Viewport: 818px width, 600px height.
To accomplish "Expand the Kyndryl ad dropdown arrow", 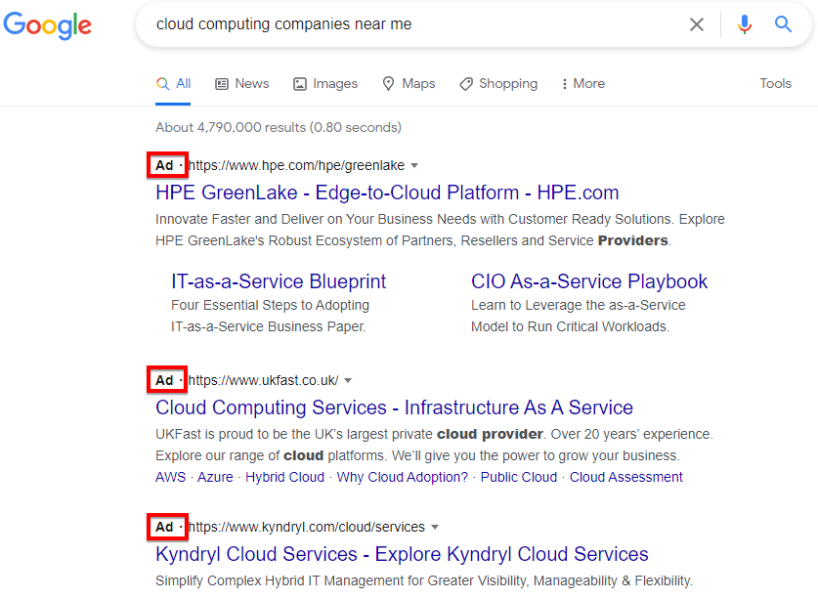I will click(x=434, y=527).
